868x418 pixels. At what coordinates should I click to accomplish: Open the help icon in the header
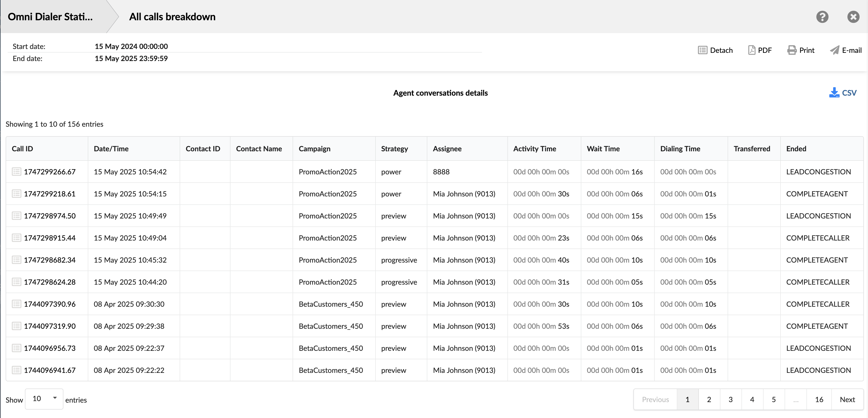[823, 16]
